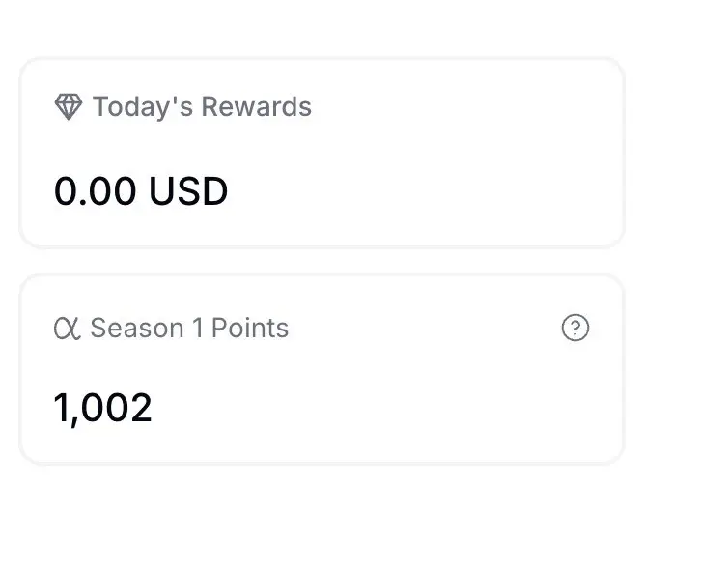The height and width of the screenshot is (574, 728).
Task: Click the 0.00 USD reward amount
Action: tap(141, 191)
